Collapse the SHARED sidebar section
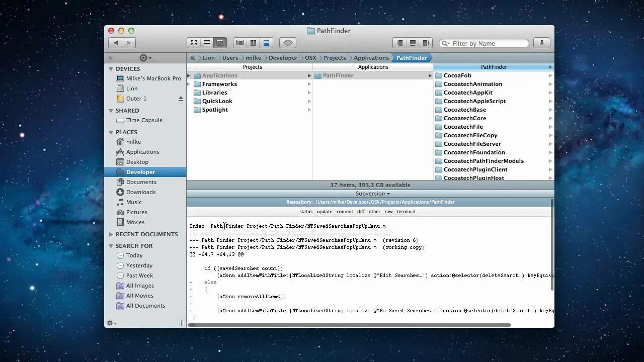The image size is (644, 362). (x=111, y=111)
